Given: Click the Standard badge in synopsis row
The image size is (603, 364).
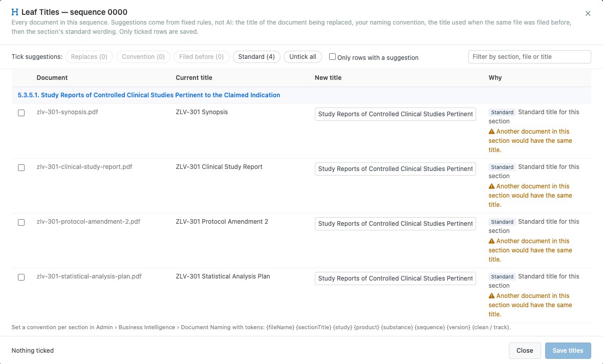Looking at the screenshot, I should click(x=502, y=112).
